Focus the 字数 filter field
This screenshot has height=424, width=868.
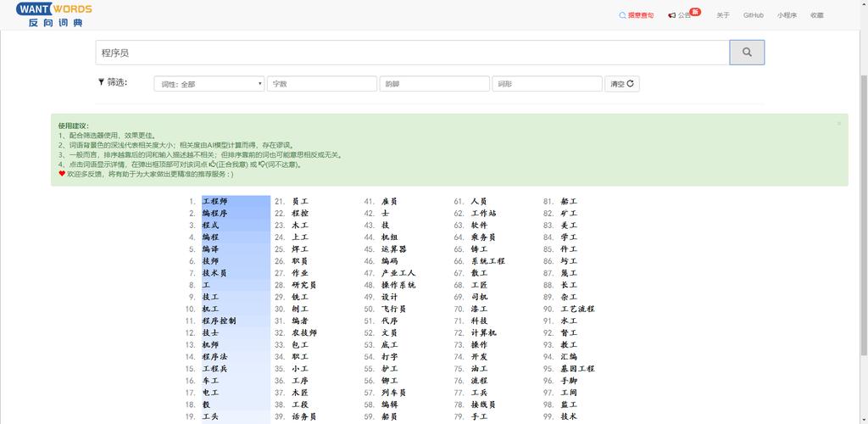pyautogui.click(x=322, y=84)
